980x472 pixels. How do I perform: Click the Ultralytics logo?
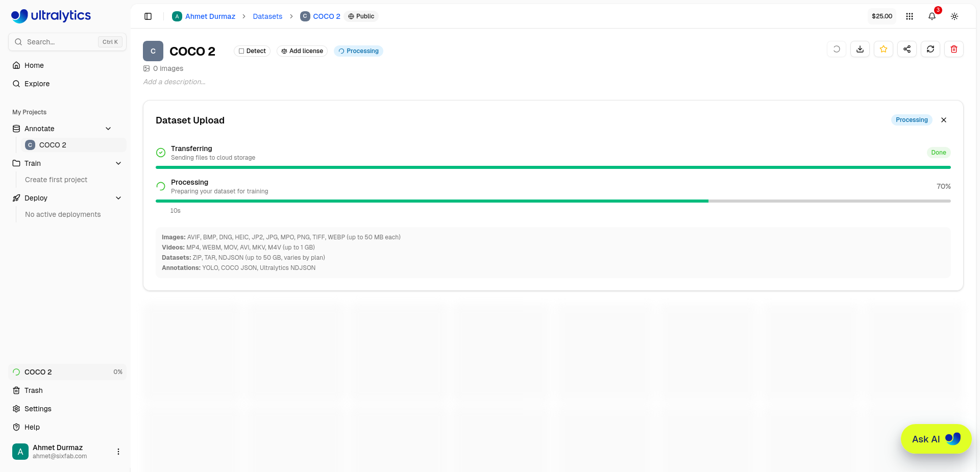click(51, 16)
